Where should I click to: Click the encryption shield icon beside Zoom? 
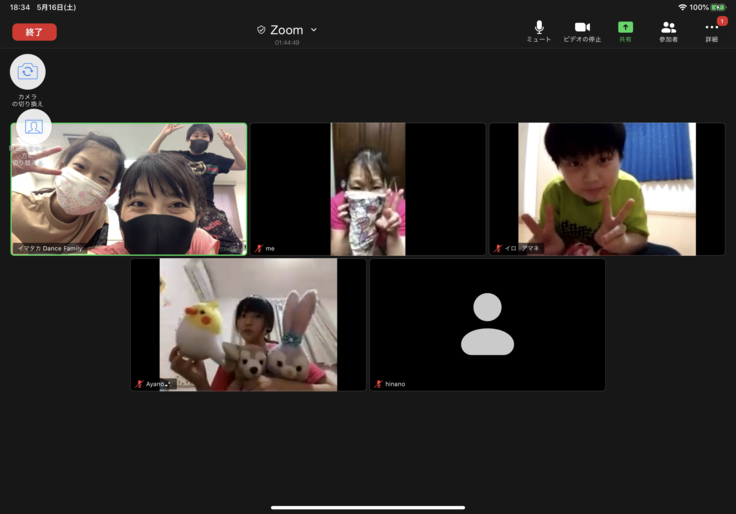261,30
